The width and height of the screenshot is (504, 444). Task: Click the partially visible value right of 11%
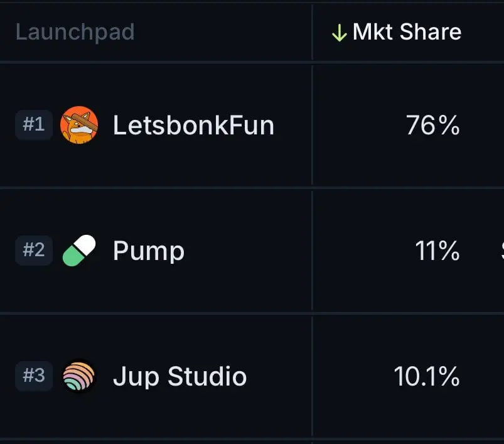tap(502, 251)
